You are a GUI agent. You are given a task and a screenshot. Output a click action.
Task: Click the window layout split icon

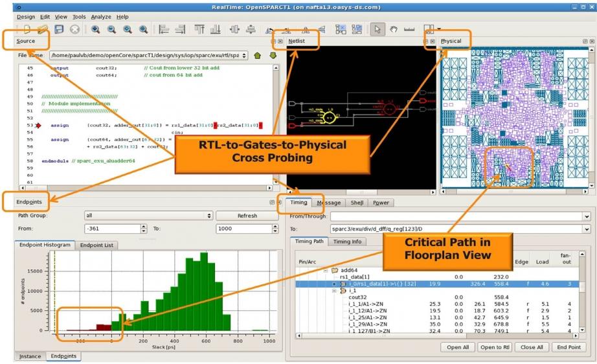pyautogui.click(x=429, y=29)
